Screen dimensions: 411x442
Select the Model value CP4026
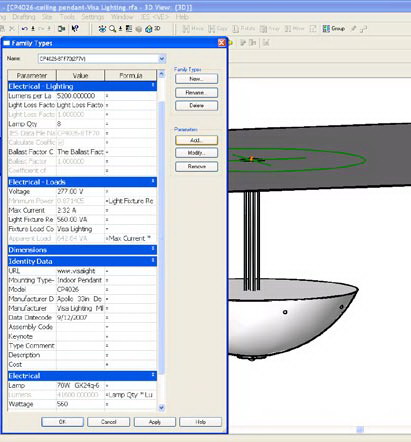80,290
